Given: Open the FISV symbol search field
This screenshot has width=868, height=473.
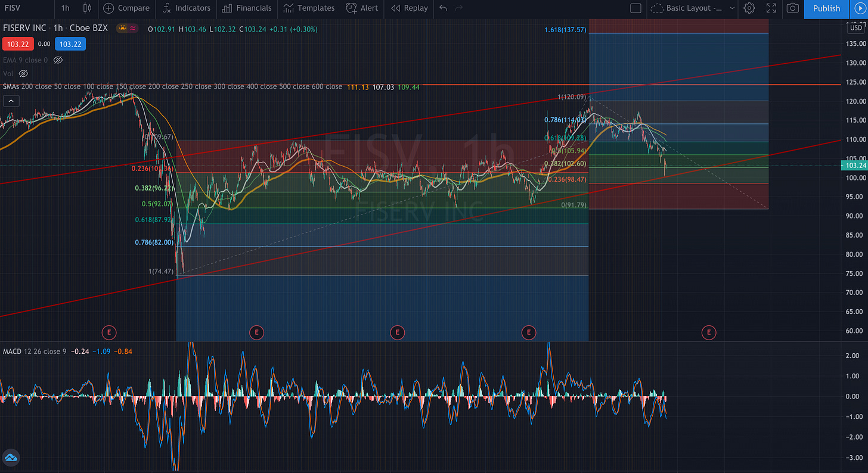Looking at the screenshot, I should pos(12,8).
